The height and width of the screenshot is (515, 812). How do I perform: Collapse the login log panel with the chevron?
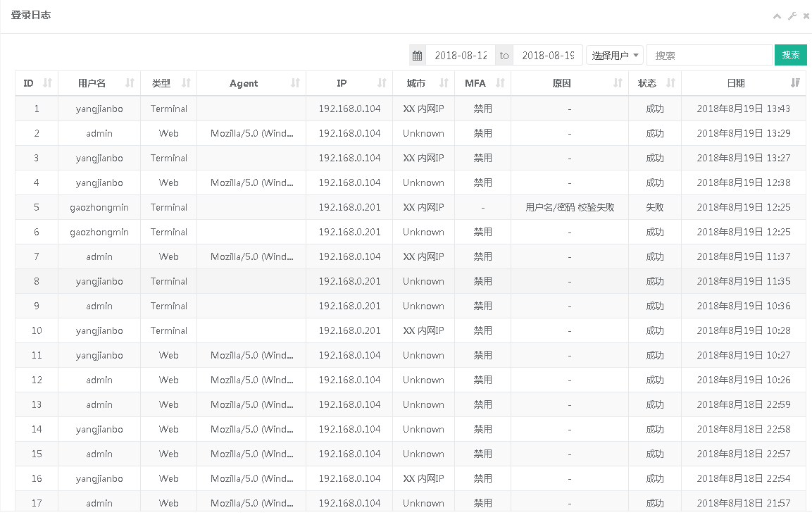pos(777,16)
